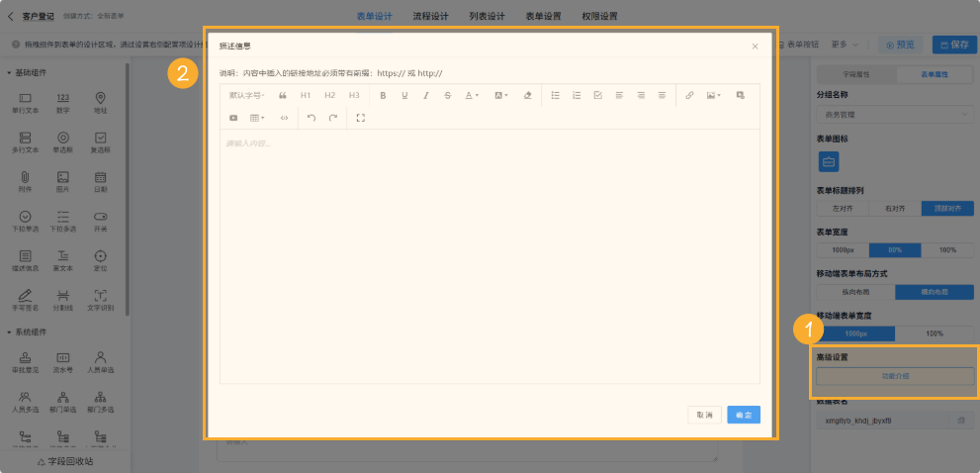Screen dimensions: 980x473
Task: Switch to the 列表设计 tab
Action: 487,16
